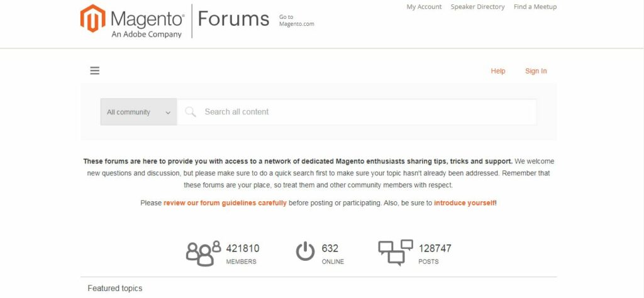
Task: Expand the All community dropdown
Action: point(138,112)
